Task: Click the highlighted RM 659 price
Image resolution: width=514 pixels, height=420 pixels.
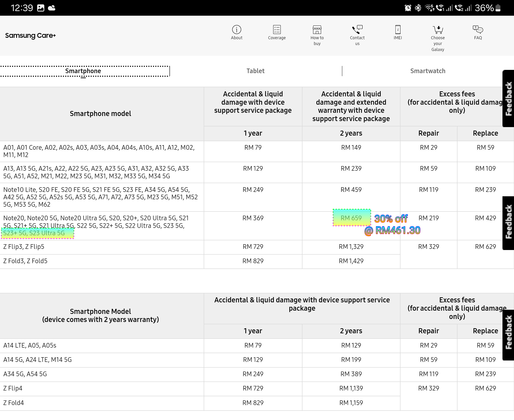Action: [x=351, y=218]
